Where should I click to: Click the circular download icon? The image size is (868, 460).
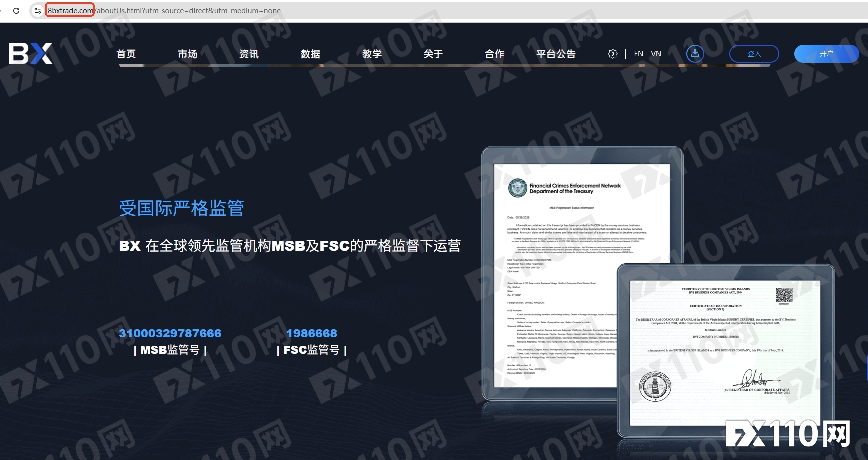pos(695,54)
